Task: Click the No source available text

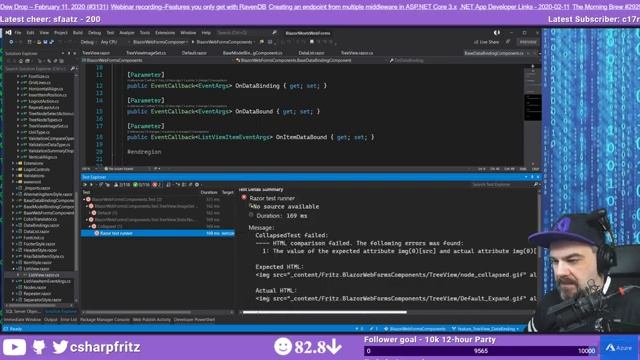Action: coord(286,207)
